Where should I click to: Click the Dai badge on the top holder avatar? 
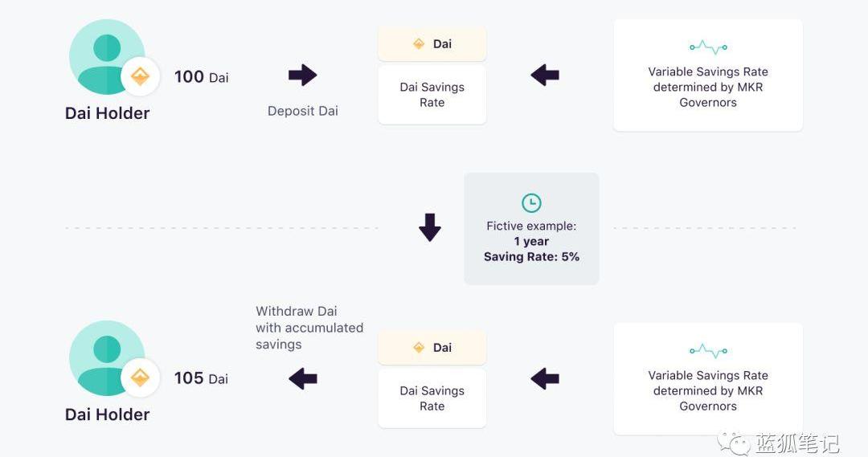141,77
